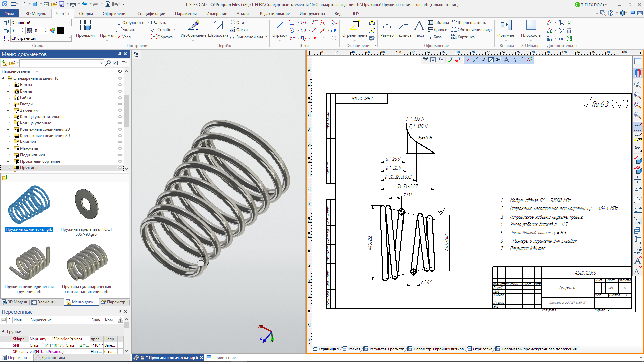Screen dimensions: 644x362
Task: Expand the Болты tree folder
Action: pos(9,85)
